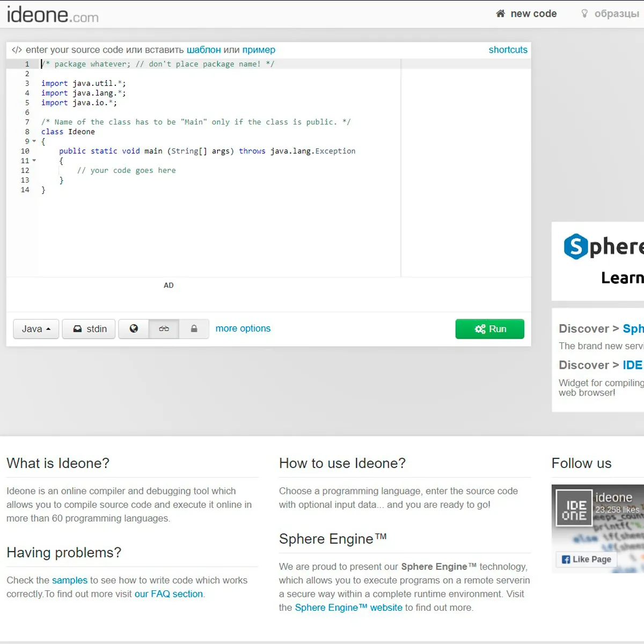Click the 'class Ideone' code line
Image resolution: width=644 pixels, height=644 pixels.
point(68,131)
